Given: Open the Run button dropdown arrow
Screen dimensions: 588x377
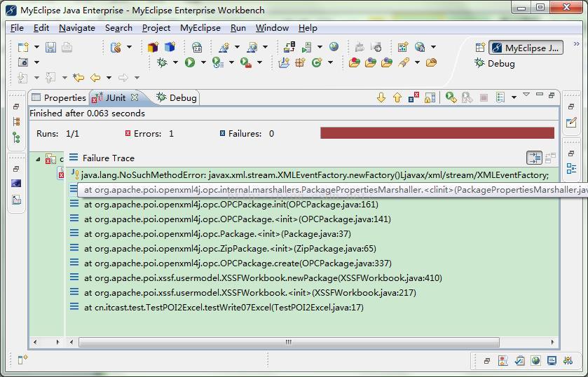Looking at the screenshot, I should coord(203,62).
